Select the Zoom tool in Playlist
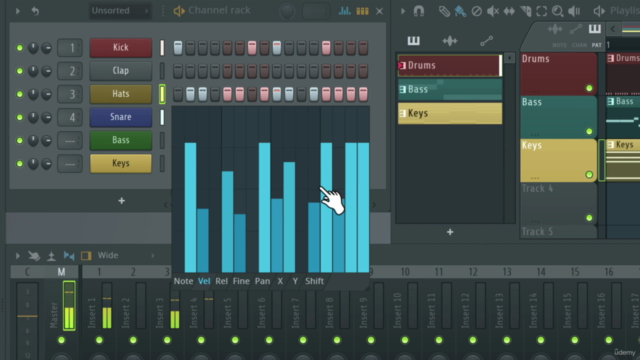The image size is (640, 360). click(558, 11)
